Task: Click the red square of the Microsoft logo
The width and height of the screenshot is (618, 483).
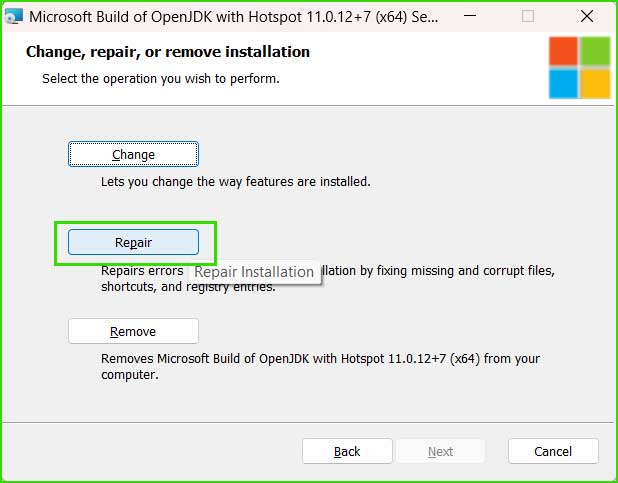Action: pos(563,51)
